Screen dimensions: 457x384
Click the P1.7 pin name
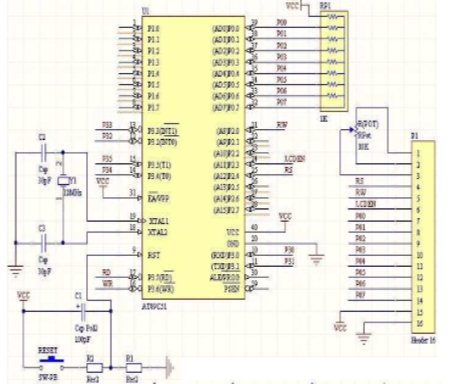(x=153, y=108)
